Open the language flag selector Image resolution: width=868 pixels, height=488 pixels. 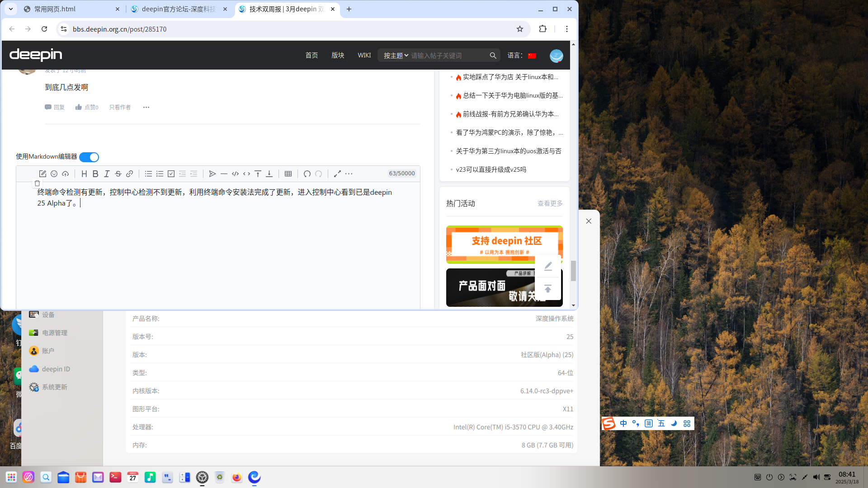tap(532, 56)
